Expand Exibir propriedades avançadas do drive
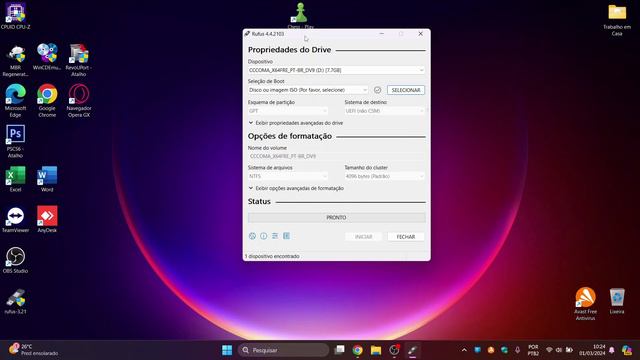This screenshot has width=640, height=360. coord(296,123)
